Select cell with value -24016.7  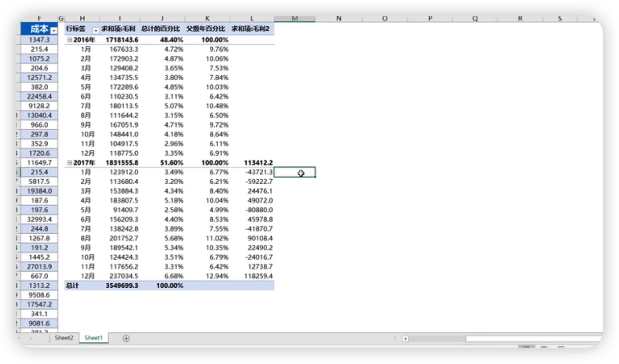coord(252,257)
